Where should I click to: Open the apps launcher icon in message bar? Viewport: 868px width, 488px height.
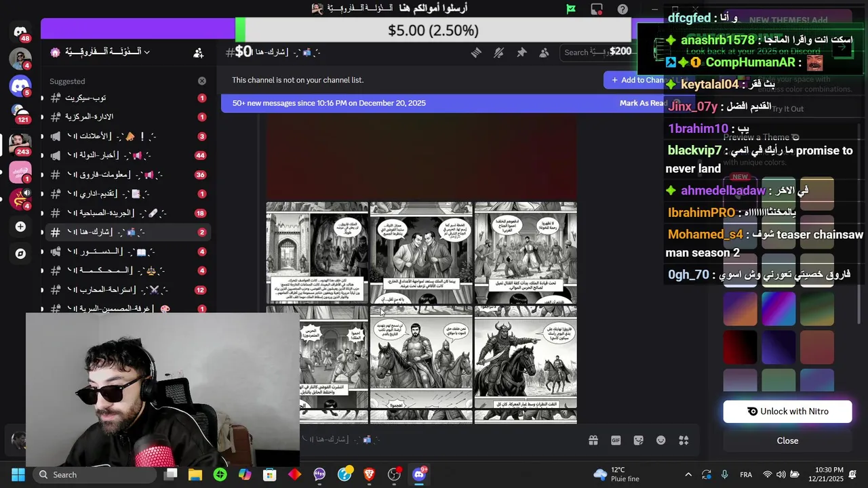coord(684,440)
